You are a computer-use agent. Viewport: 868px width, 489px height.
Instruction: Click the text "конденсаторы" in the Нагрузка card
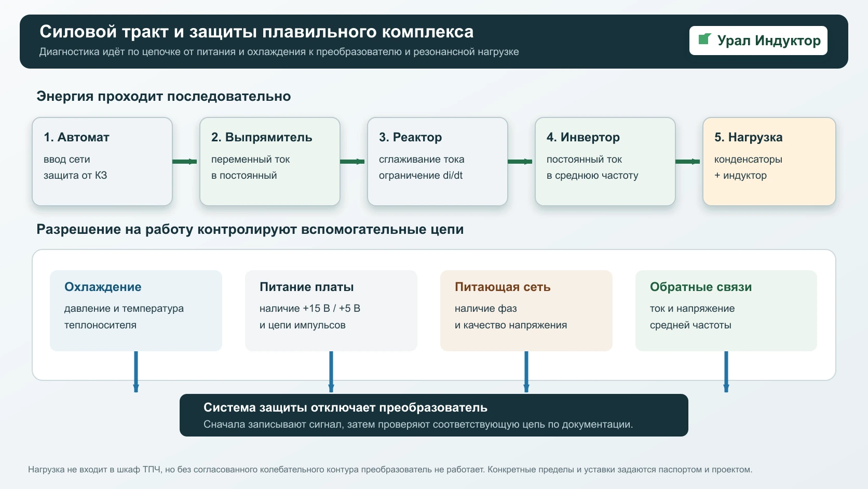coord(748,160)
